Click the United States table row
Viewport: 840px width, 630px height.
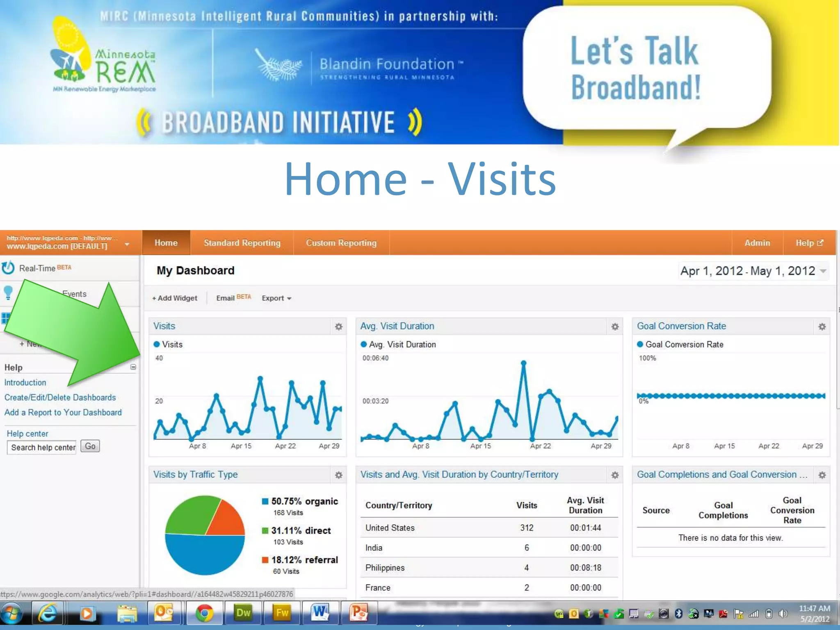tap(489, 528)
